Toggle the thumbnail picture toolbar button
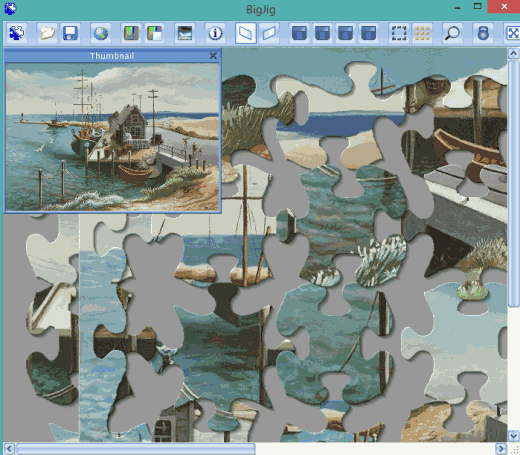 point(185,33)
